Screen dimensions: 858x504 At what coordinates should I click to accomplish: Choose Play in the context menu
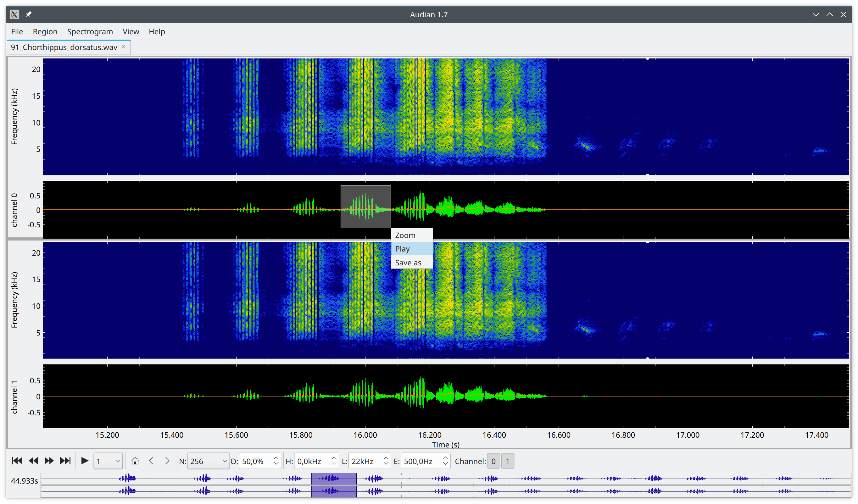[412, 249]
